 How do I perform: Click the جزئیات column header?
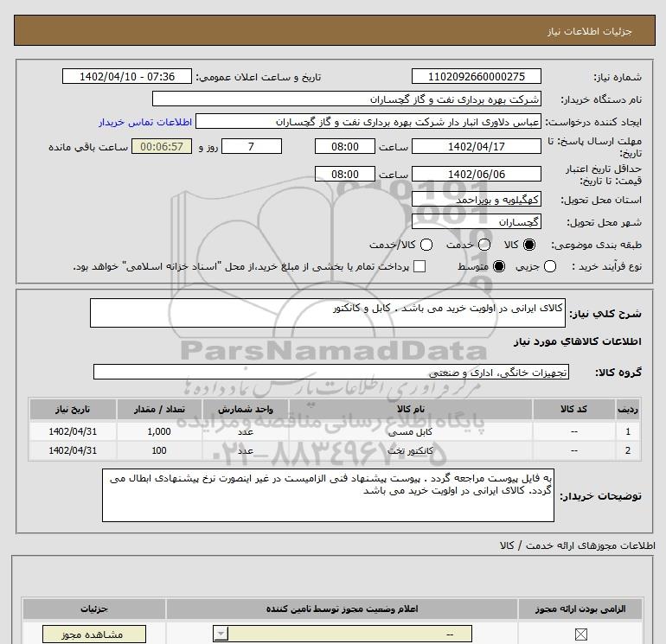pos(94,609)
